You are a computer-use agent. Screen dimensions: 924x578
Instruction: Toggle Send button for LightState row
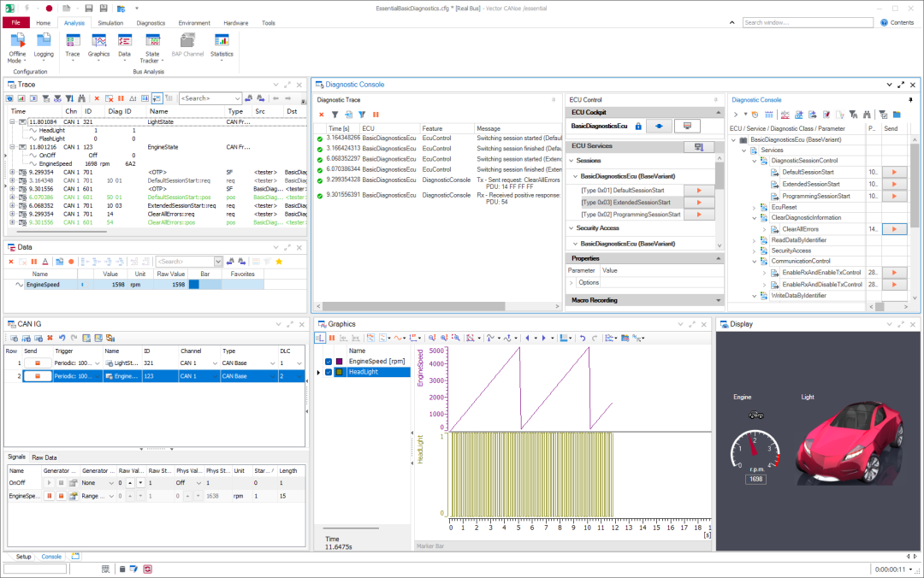(37, 363)
